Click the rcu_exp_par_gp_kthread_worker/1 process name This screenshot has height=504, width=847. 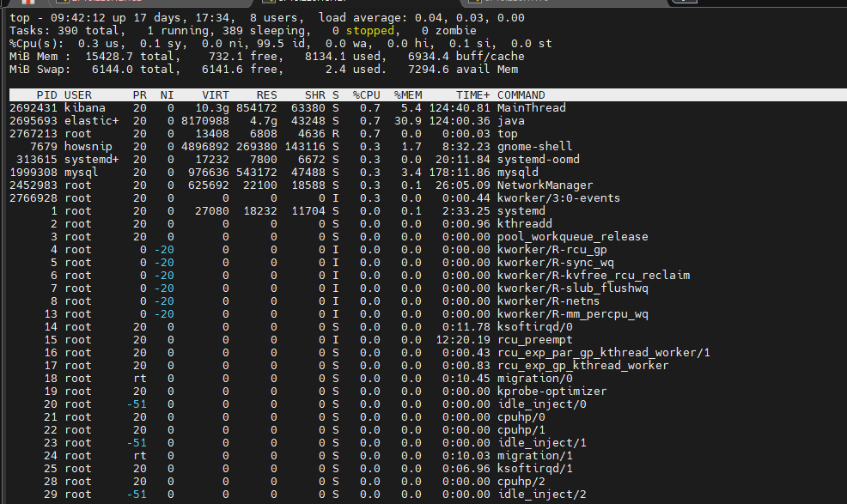point(603,353)
